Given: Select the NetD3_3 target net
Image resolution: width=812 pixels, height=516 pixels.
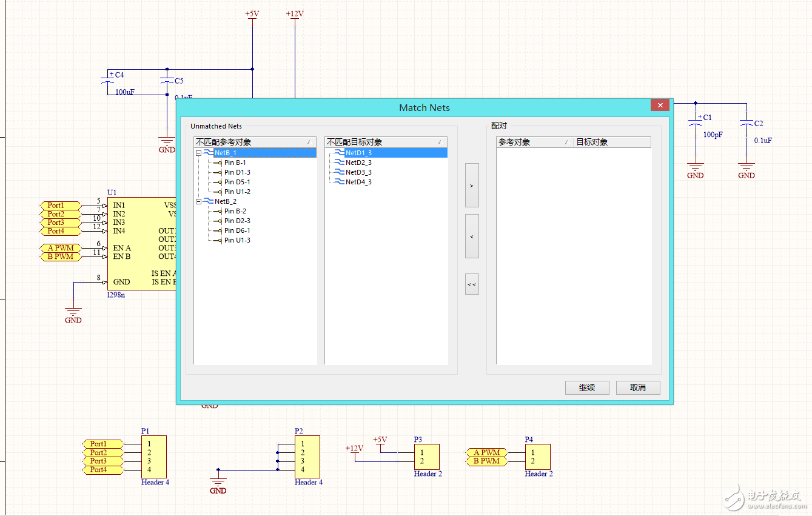Looking at the screenshot, I should click(358, 173).
